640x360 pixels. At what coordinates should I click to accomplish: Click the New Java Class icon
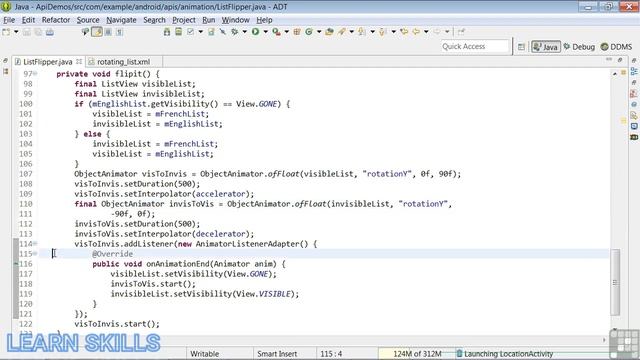[309, 32]
